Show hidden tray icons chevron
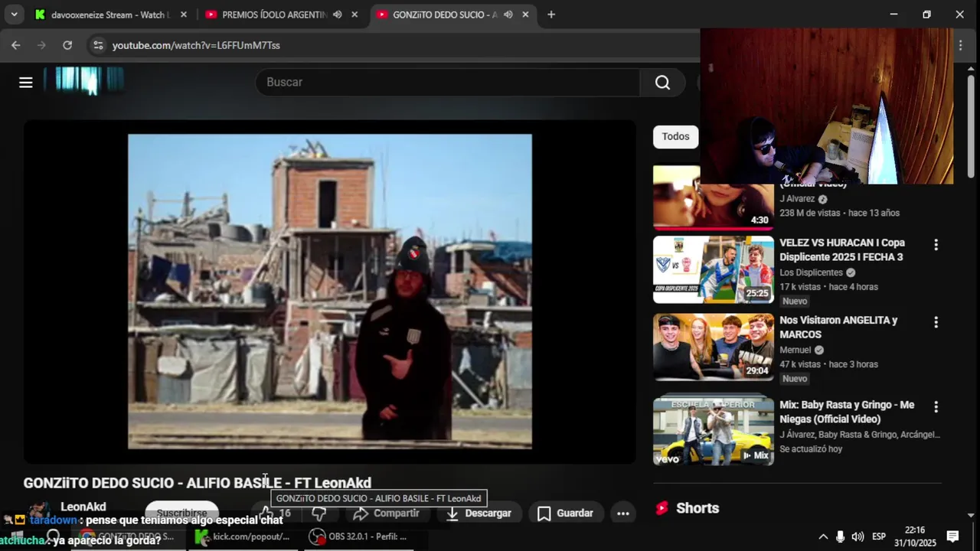The height and width of the screenshot is (551, 980). point(823,536)
